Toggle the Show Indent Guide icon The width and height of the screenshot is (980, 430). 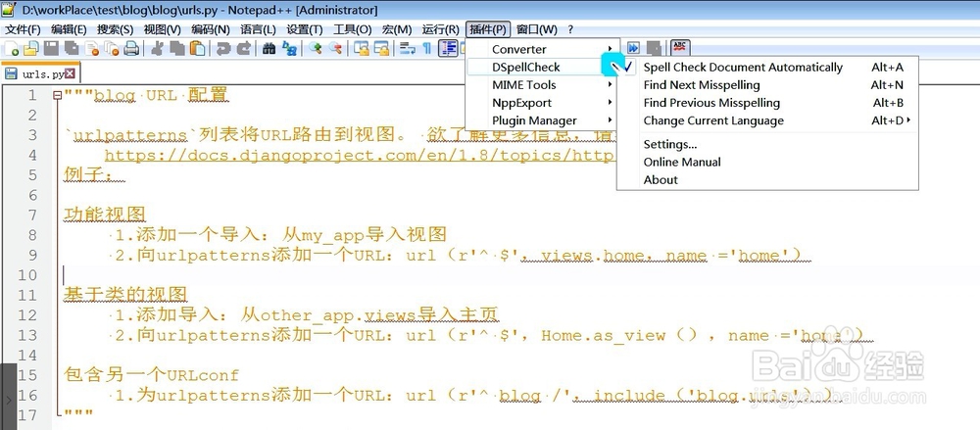(x=448, y=49)
